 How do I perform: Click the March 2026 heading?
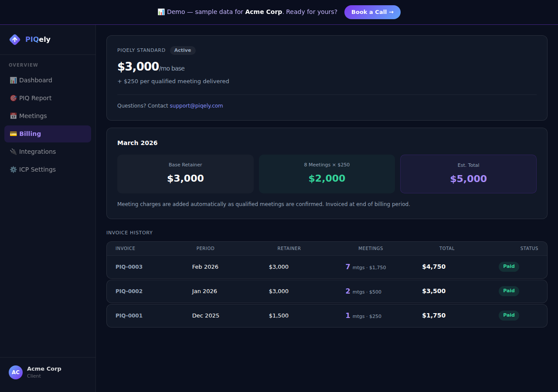point(137,143)
